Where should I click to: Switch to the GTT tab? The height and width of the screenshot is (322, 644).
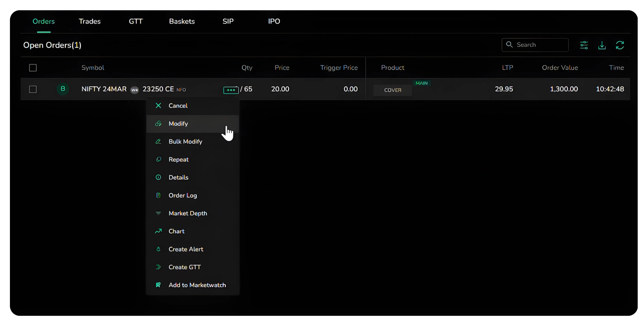click(136, 21)
